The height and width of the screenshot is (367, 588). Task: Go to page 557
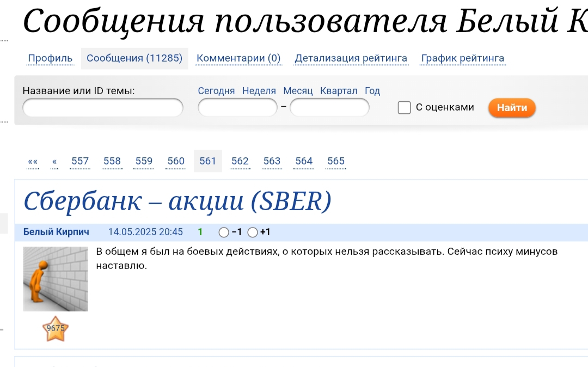[x=80, y=161]
